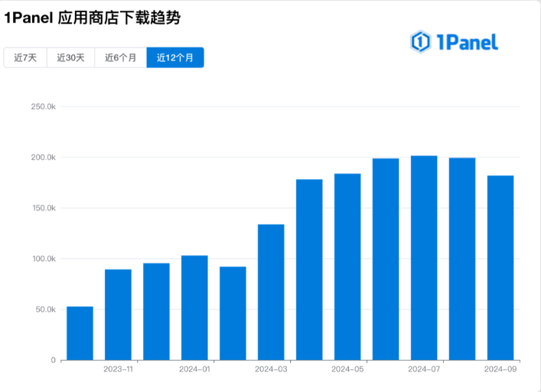Click the 200.0k y-axis label
The width and height of the screenshot is (541, 392).
coord(43,158)
